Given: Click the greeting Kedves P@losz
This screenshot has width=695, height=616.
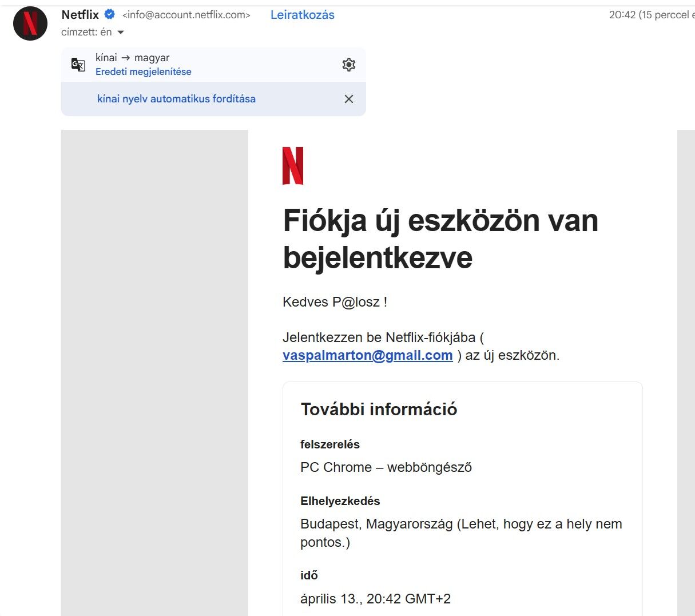Looking at the screenshot, I should click(335, 302).
